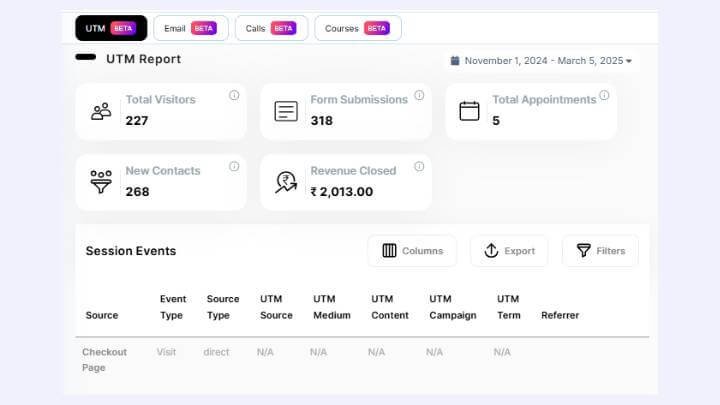Viewport: 720px width, 405px height.
Task: Export the session events
Action: click(x=509, y=251)
